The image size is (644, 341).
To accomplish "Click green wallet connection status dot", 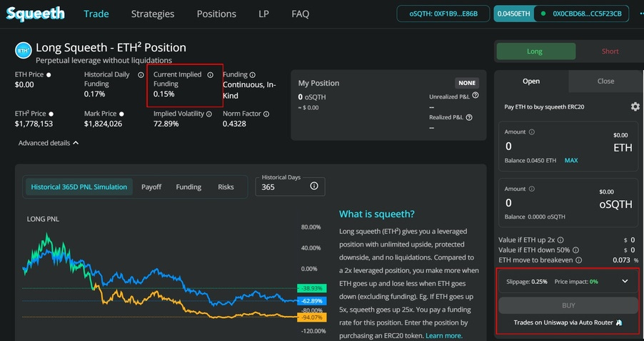I will click(544, 14).
